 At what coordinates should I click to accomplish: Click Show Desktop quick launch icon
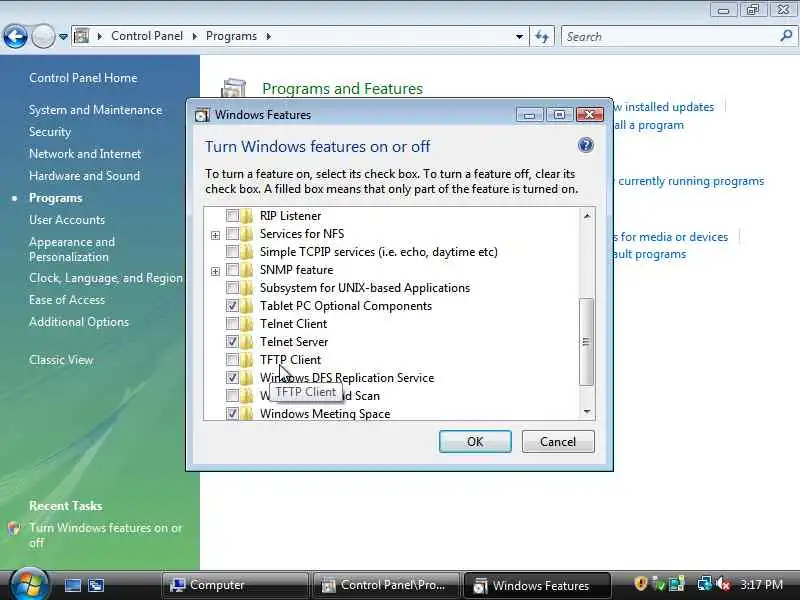(x=72, y=585)
